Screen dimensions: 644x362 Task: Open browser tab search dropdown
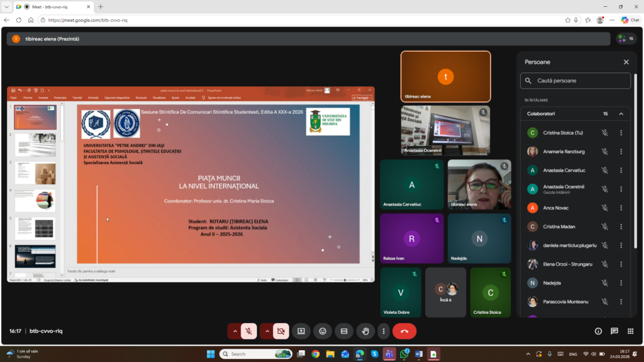[7, 7]
